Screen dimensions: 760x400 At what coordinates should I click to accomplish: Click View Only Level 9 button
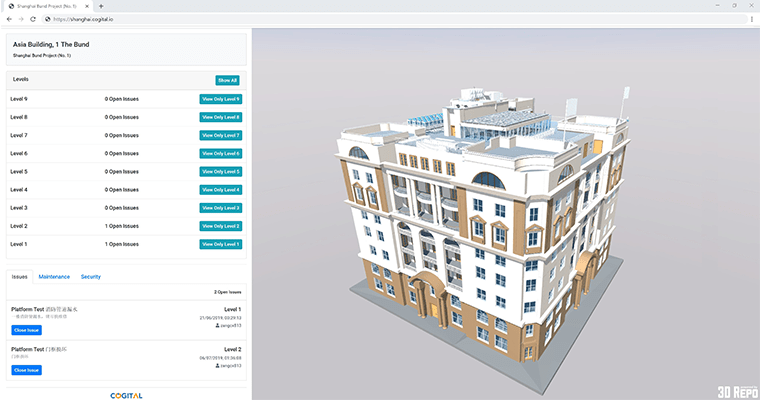coord(221,99)
